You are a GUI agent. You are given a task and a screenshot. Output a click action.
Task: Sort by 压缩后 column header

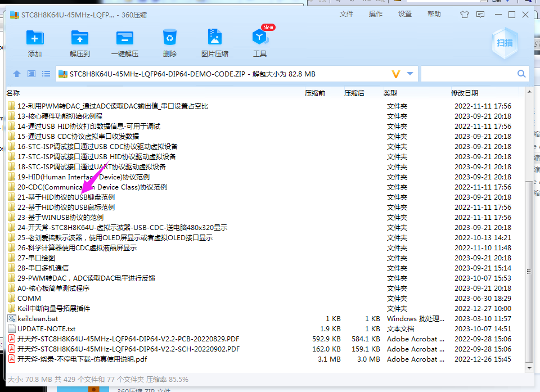click(354, 93)
